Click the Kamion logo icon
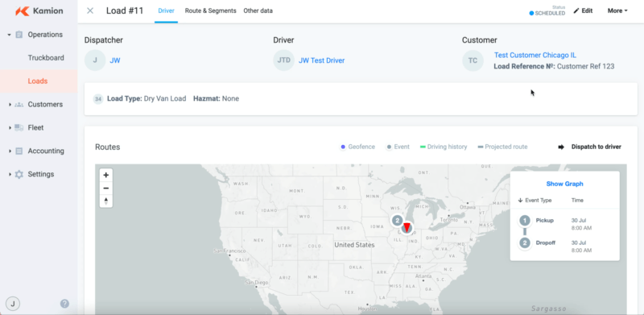The width and height of the screenshot is (644, 315). (x=22, y=11)
